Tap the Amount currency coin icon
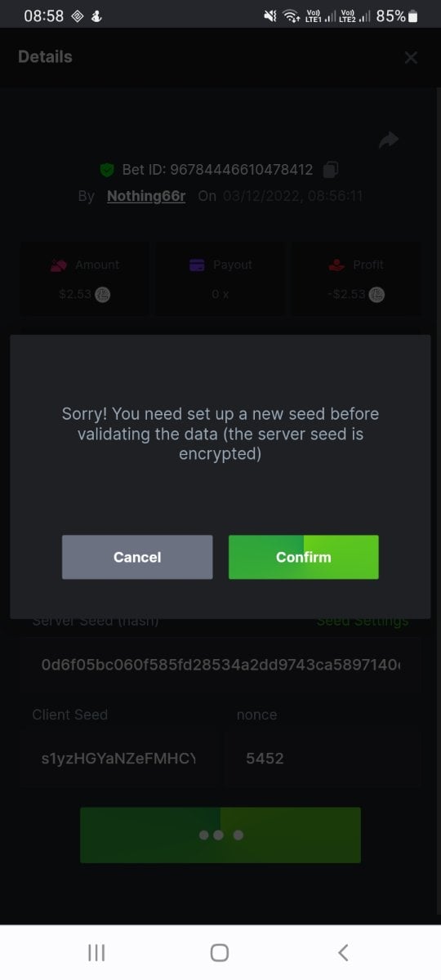 (x=102, y=294)
